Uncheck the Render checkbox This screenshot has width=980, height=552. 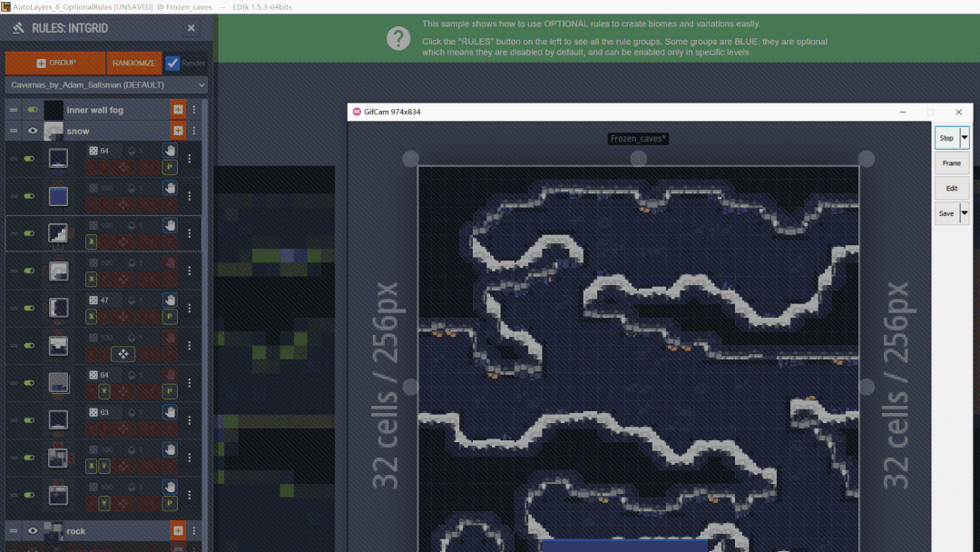[x=172, y=63]
